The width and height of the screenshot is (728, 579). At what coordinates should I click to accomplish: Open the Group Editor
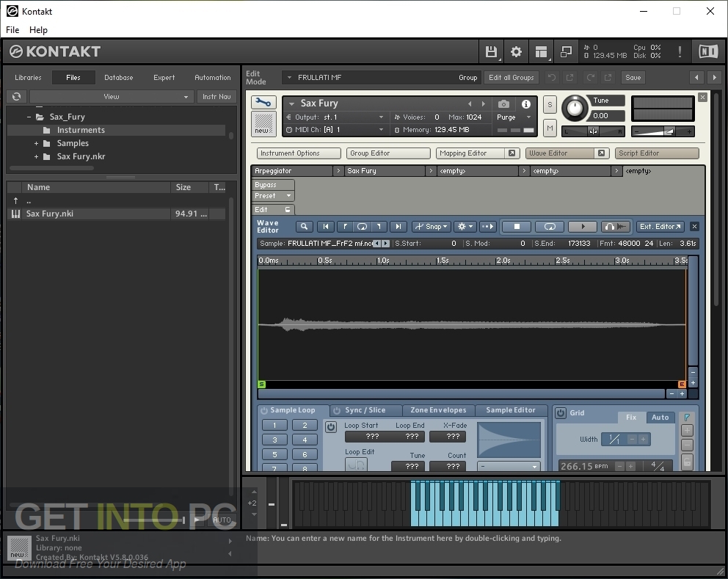point(388,153)
